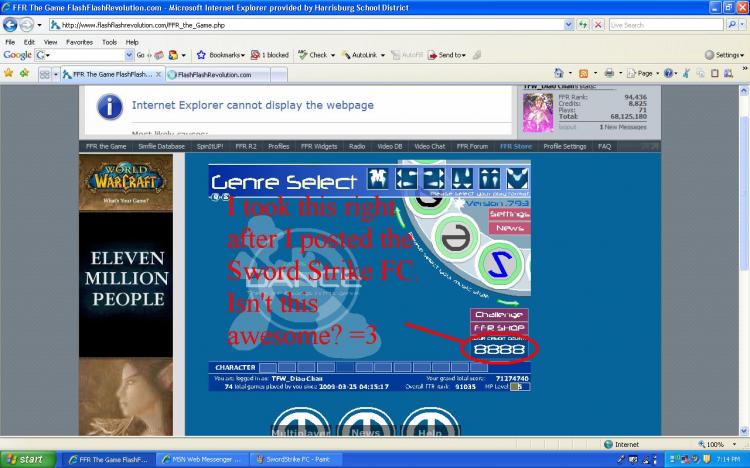Viewport: 750px width, 468px height.
Task: Open the address bar history dropdown
Action: pyautogui.click(x=568, y=24)
